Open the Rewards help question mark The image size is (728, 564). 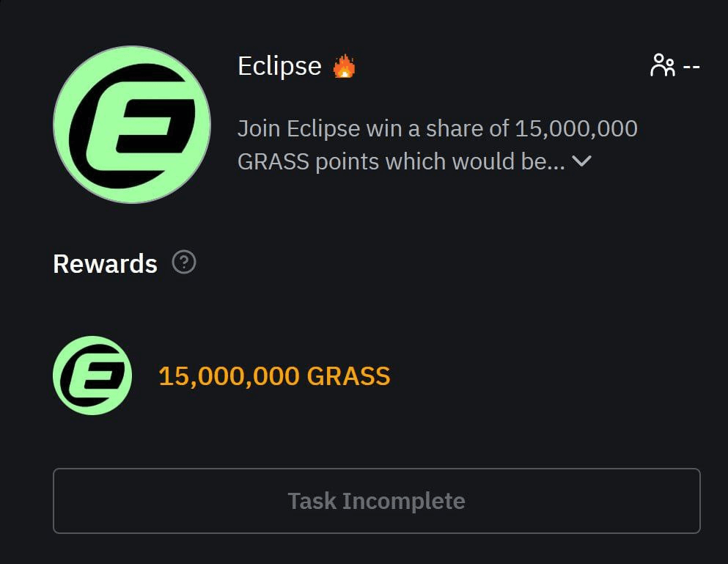184,262
